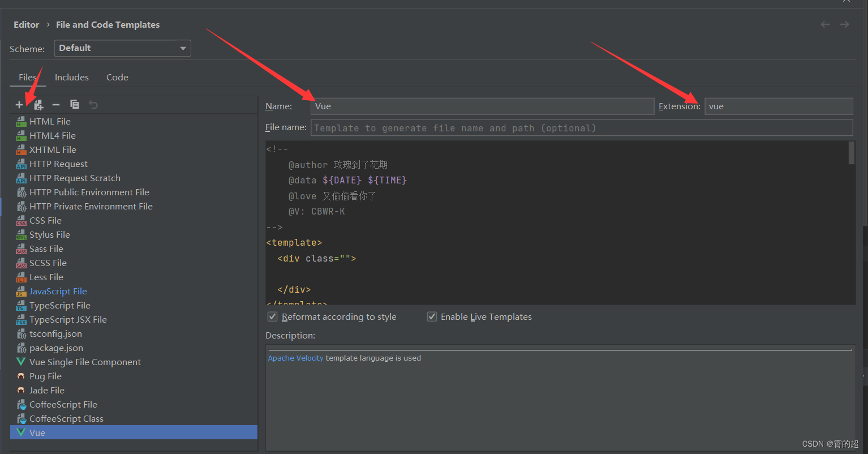868x454 pixels.
Task: Click the Create Child Template File icon
Action: point(38,105)
